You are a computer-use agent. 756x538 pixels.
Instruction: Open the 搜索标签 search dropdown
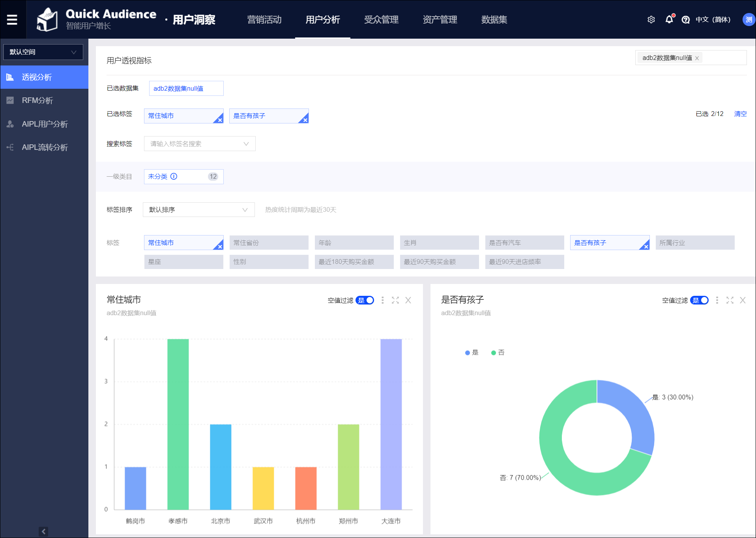click(x=200, y=144)
